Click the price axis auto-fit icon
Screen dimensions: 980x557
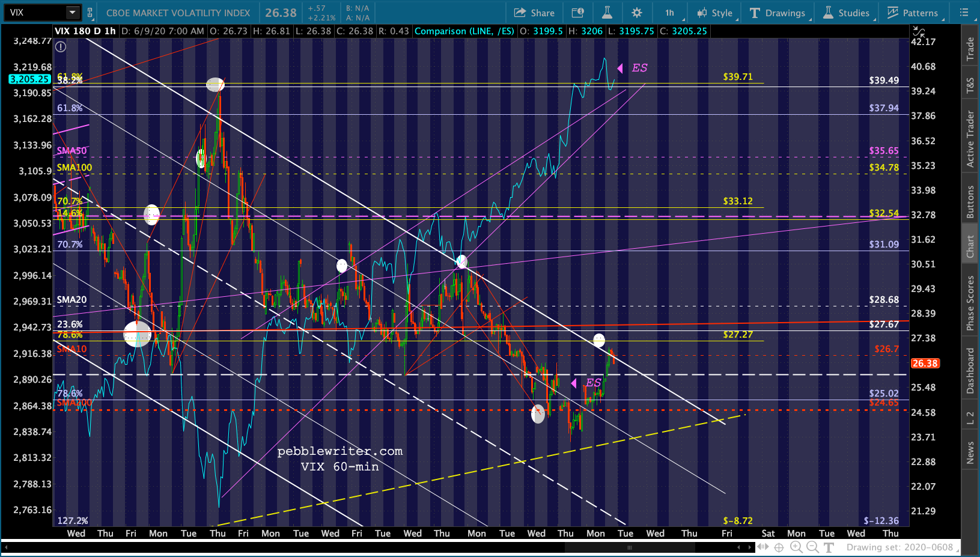click(x=918, y=31)
